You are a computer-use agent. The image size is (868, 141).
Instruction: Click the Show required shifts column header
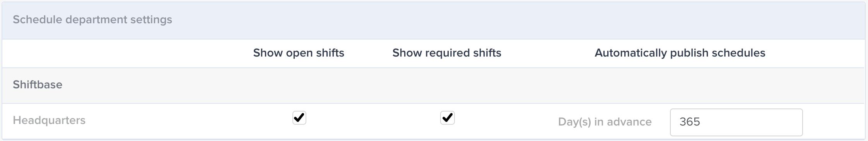click(447, 53)
